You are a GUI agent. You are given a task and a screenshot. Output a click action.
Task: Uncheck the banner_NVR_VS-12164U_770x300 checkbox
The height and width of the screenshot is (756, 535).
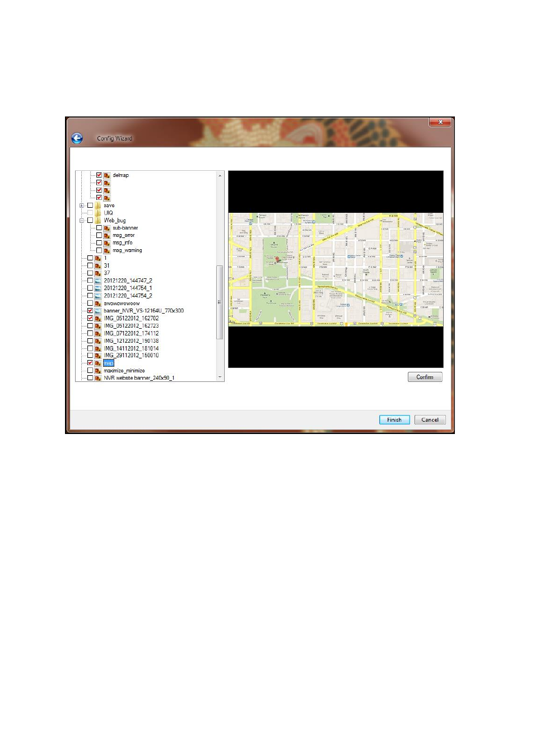pos(90,311)
